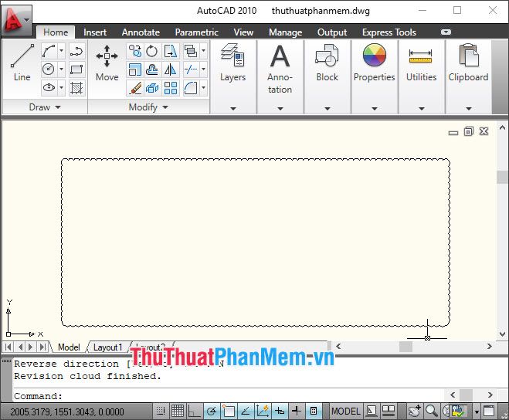
Task: Click the Clean Screen icon in status bar
Action: 489,411
